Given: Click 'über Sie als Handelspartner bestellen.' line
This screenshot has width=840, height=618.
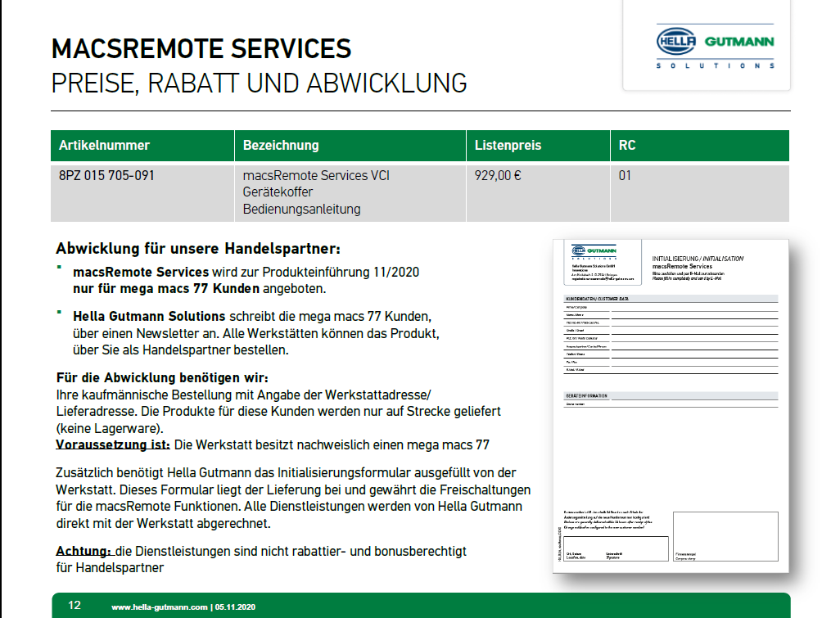Looking at the screenshot, I should point(181,350).
